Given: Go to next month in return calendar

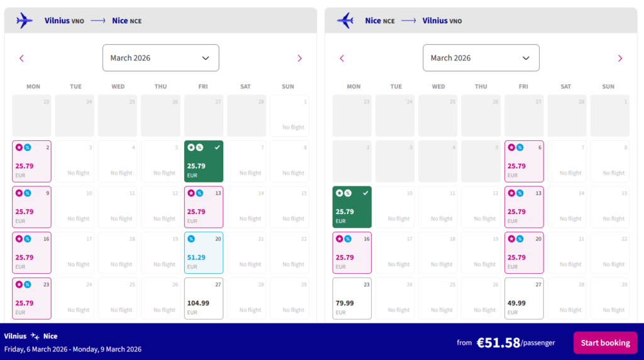Looking at the screenshot, I should 619,58.
